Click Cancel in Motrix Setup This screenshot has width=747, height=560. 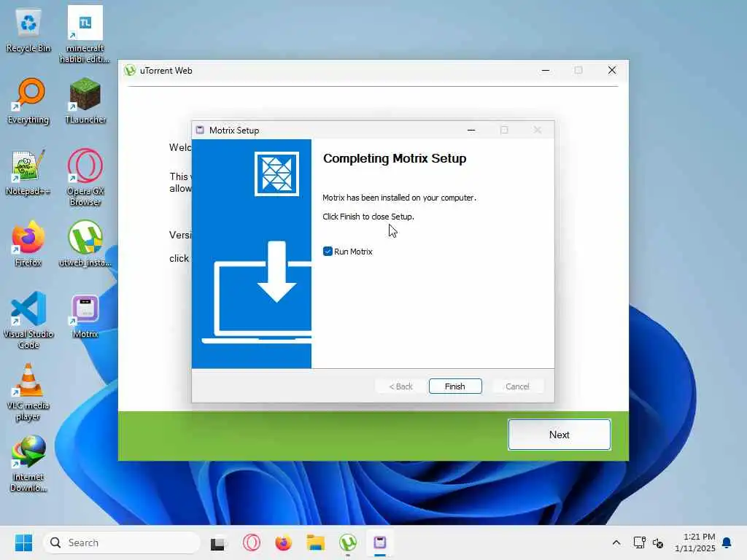click(x=517, y=386)
